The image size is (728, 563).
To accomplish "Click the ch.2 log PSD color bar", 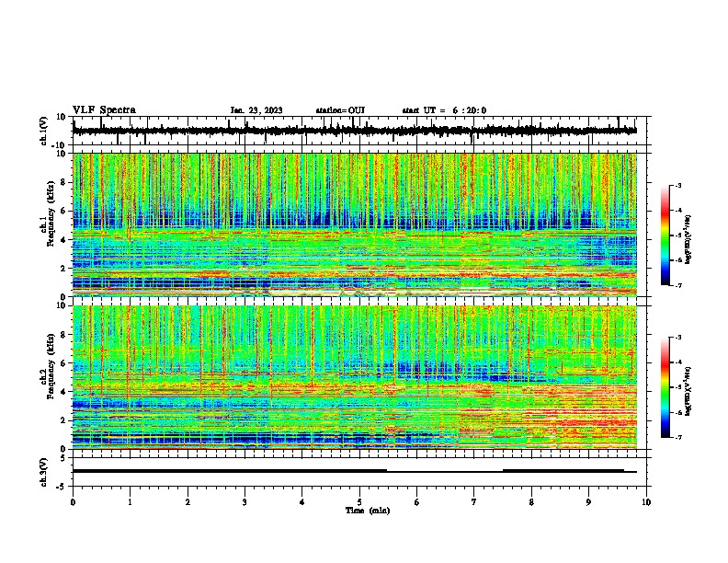I will pos(665,387).
